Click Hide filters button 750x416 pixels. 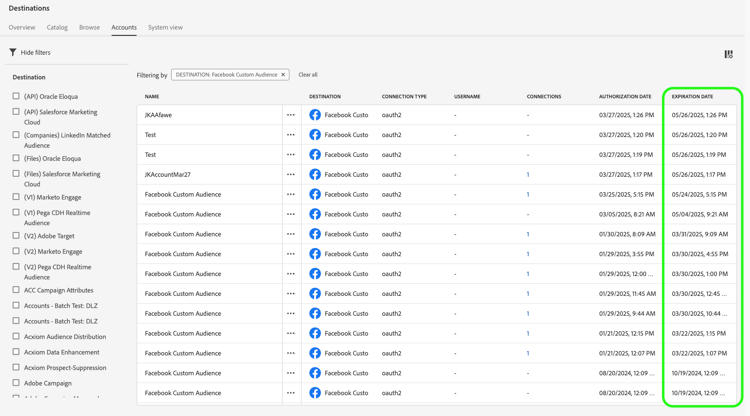35,52
